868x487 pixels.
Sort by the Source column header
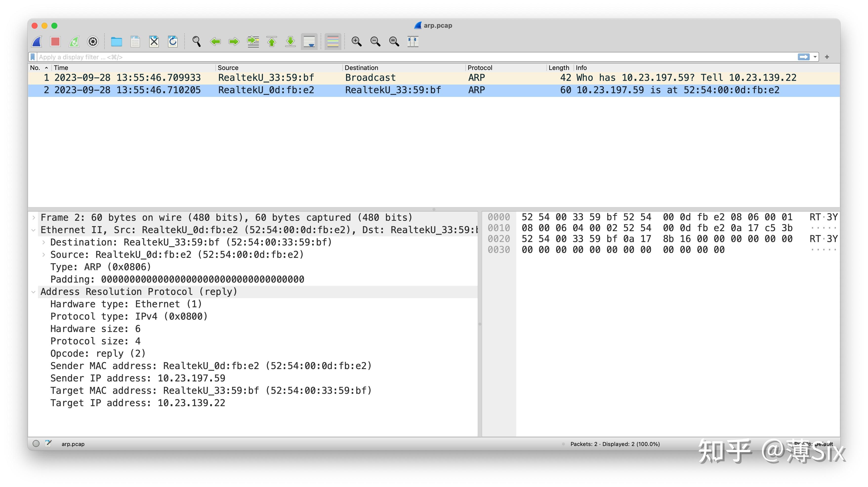point(228,68)
